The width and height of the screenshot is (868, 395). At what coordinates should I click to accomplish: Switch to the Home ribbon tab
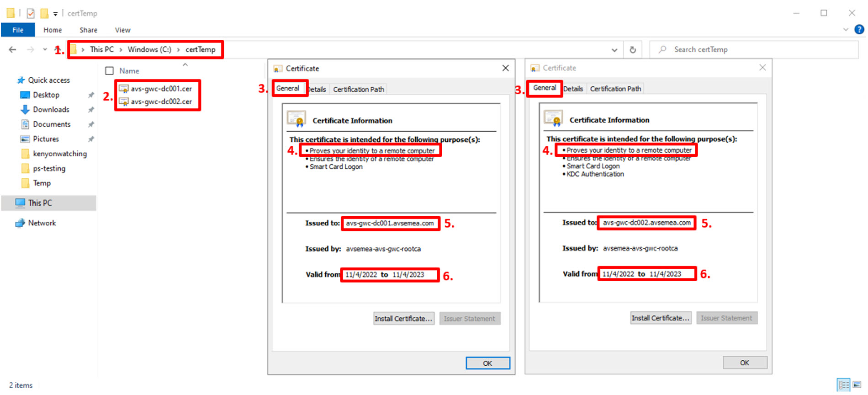(x=53, y=30)
